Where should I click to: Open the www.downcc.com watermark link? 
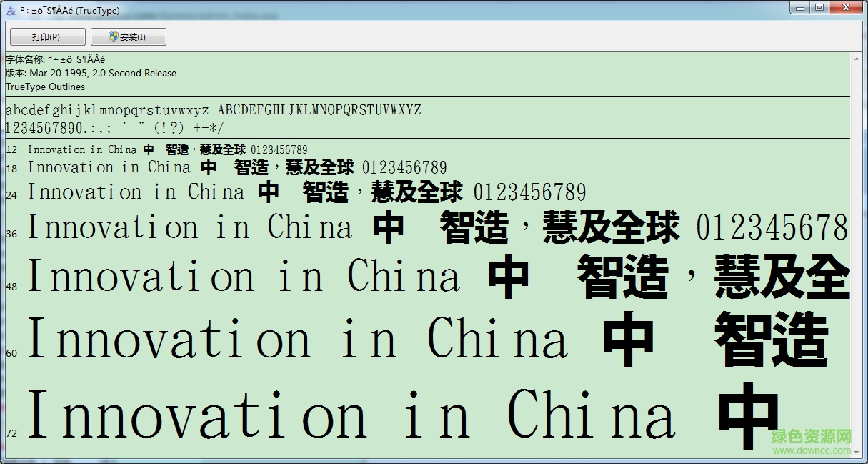(811, 452)
